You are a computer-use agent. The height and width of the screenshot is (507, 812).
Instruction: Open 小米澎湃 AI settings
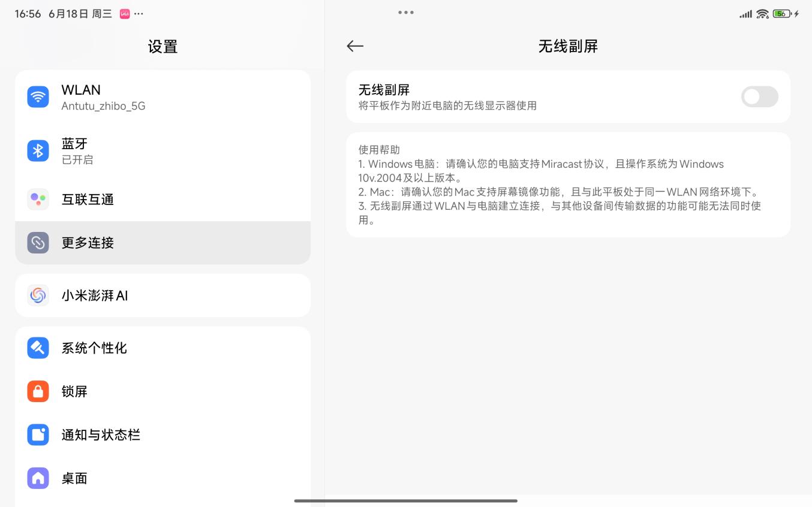[163, 295]
